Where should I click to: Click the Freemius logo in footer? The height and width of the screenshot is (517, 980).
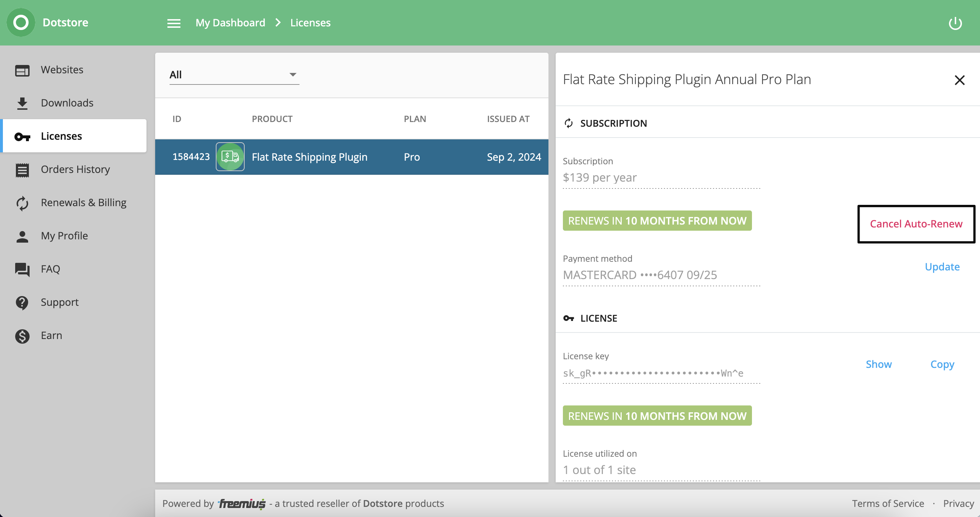click(242, 504)
